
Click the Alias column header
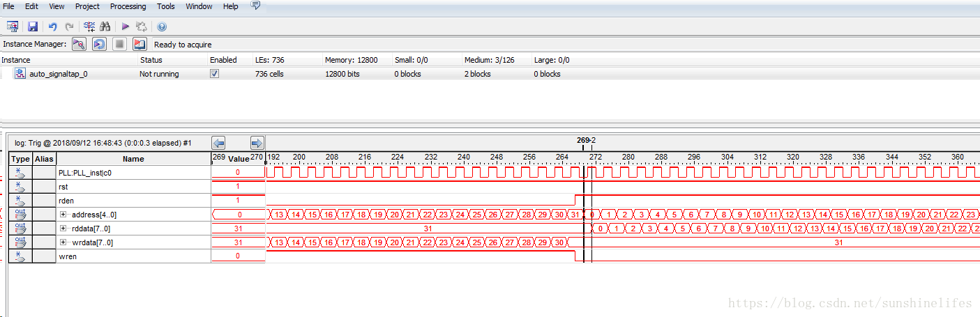44,159
